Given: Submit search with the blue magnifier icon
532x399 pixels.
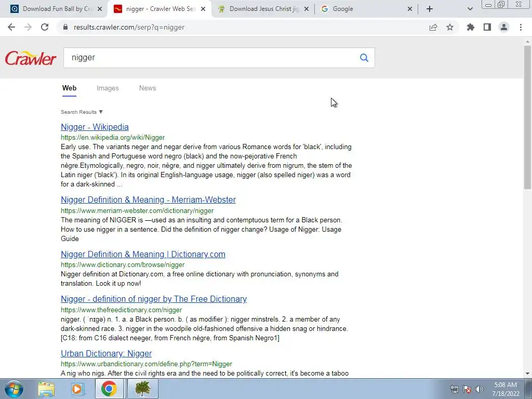Looking at the screenshot, I should tap(364, 58).
